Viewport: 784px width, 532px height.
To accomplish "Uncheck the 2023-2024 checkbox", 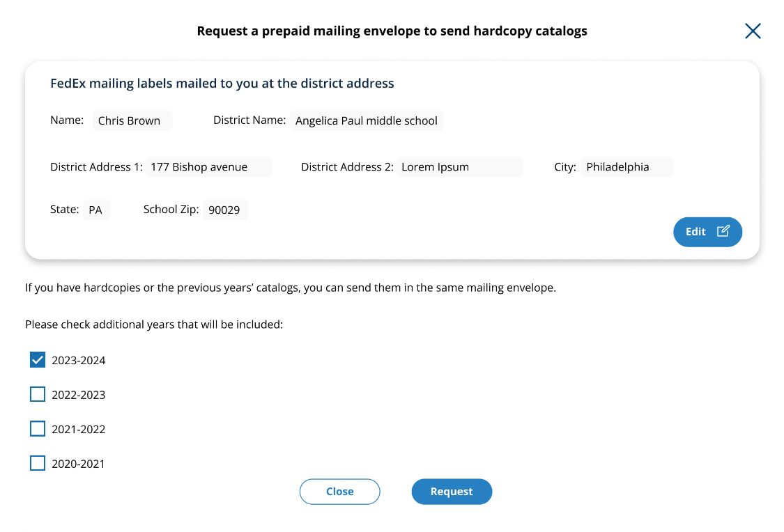I will tap(38, 360).
